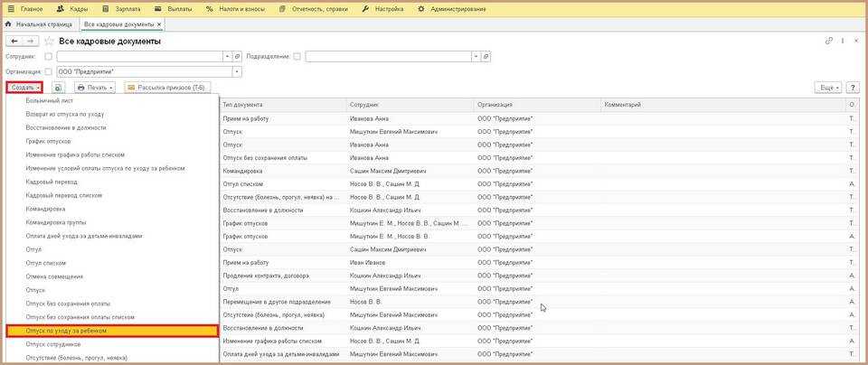The width and height of the screenshot is (868, 365).
Task: Click the green document icon next to Создать
Action: click(x=58, y=88)
